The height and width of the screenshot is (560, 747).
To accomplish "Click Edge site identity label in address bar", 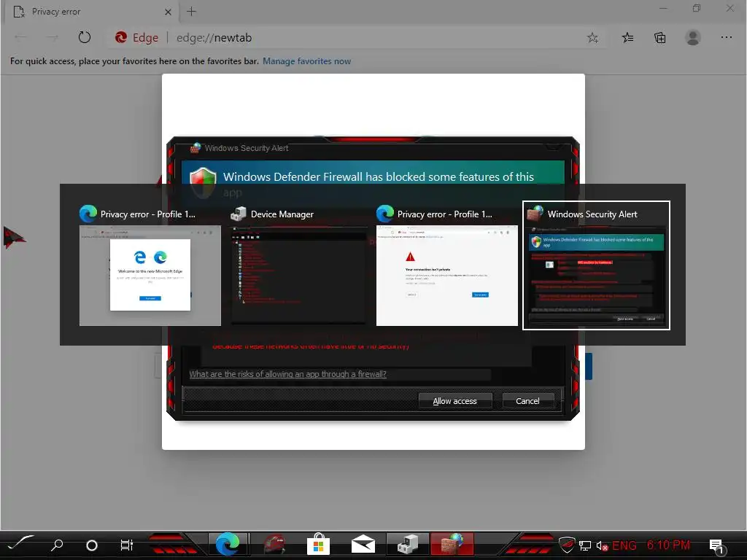I will 136,38.
